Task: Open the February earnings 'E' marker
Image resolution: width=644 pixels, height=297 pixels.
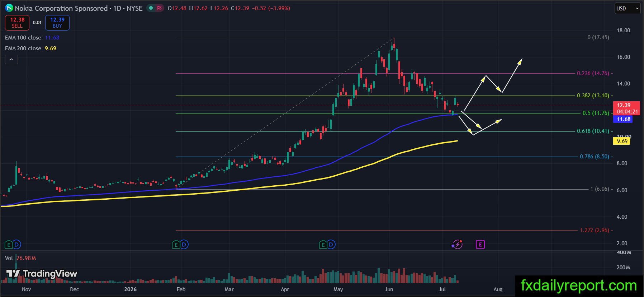Action: point(176,245)
